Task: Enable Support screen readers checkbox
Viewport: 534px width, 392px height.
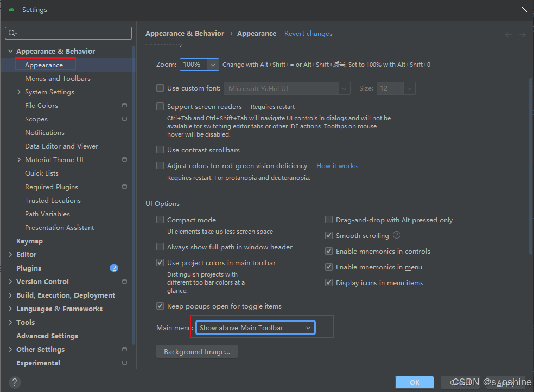Action: tap(160, 106)
